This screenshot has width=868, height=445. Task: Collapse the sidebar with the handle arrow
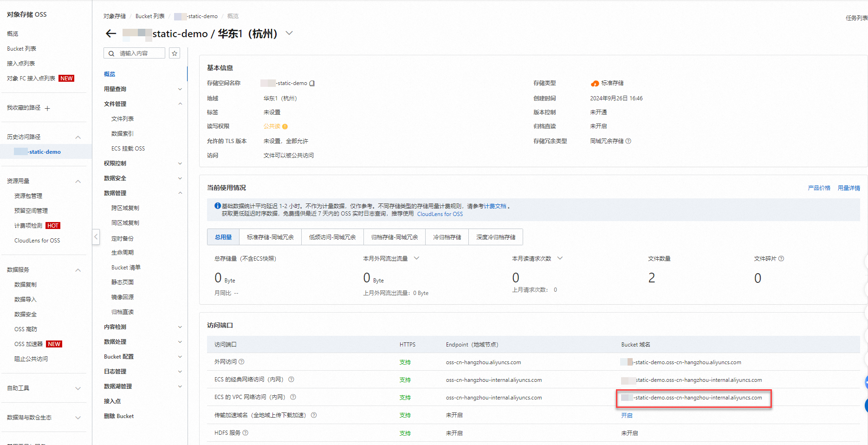(x=96, y=237)
